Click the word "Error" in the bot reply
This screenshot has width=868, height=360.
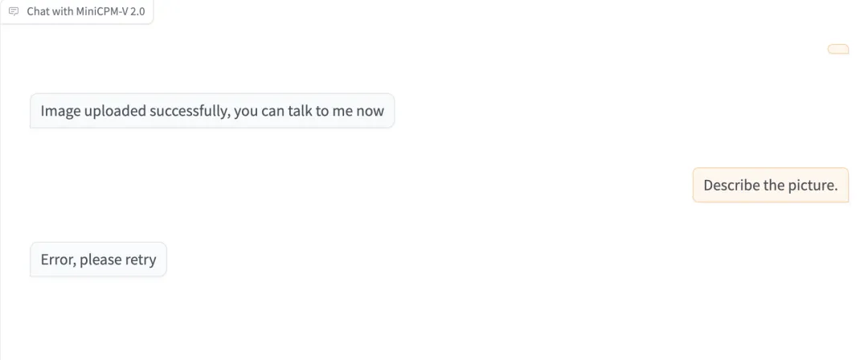pos(58,260)
